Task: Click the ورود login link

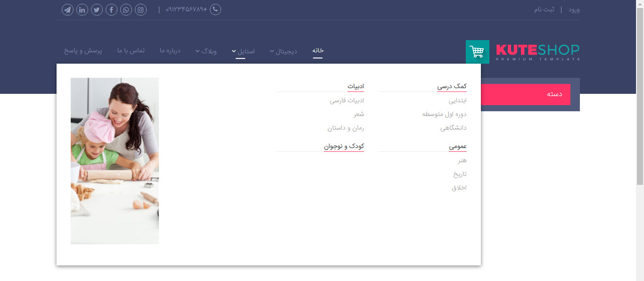Action: [x=574, y=9]
